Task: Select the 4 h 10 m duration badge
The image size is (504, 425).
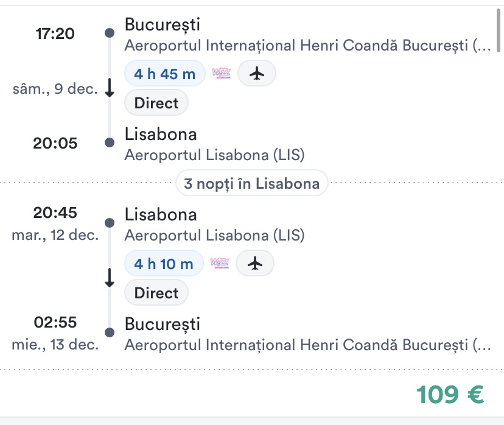Action: pos(164,263)
